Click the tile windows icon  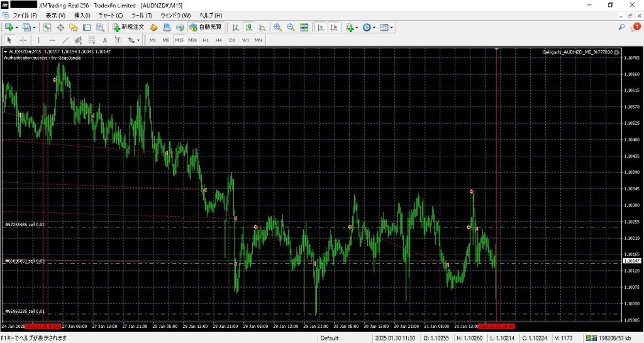click(304, 27)
